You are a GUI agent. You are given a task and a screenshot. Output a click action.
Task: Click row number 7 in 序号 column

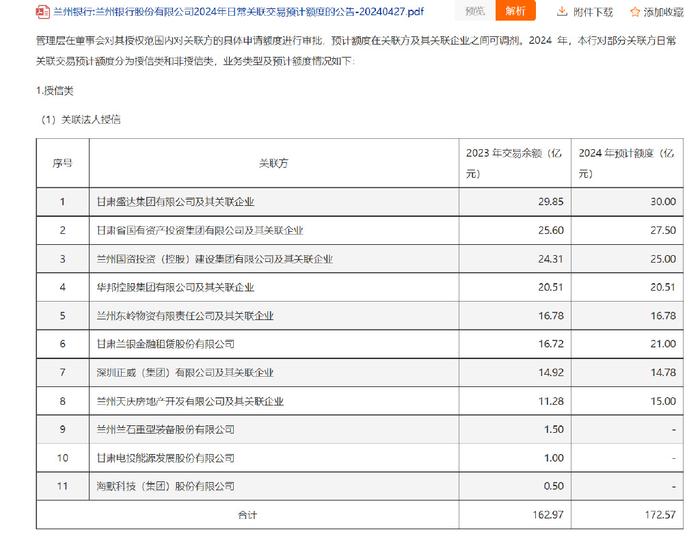point(62,372)
